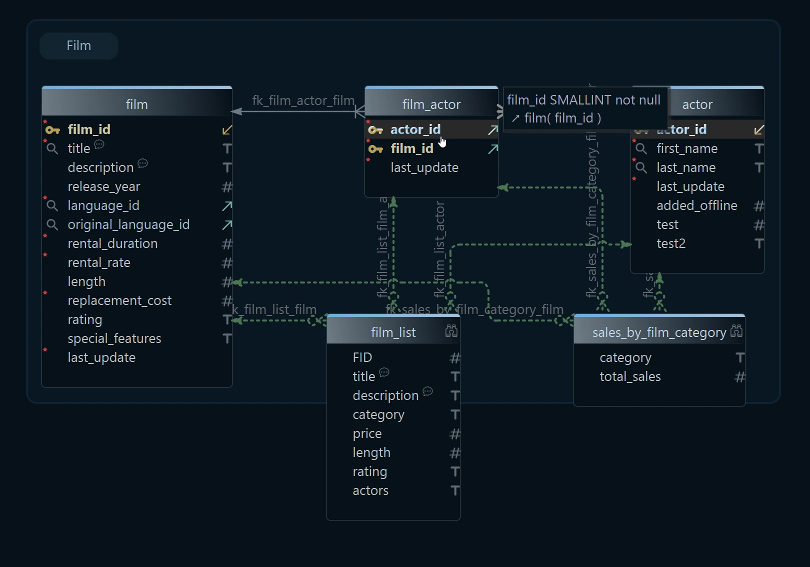Select category column in sales_by_film_category view
Viewport: 810px width, 567px height.
pyautogui.click(x=659, y=358)
